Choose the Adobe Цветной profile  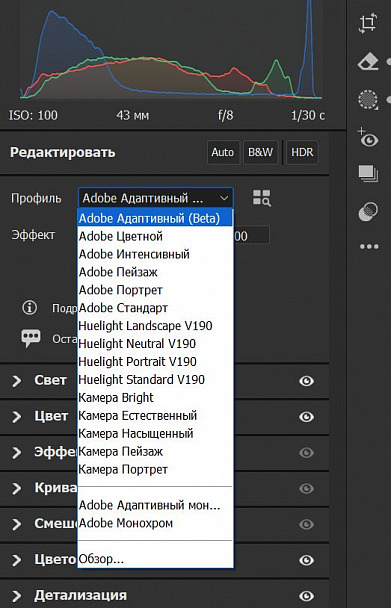155,236
